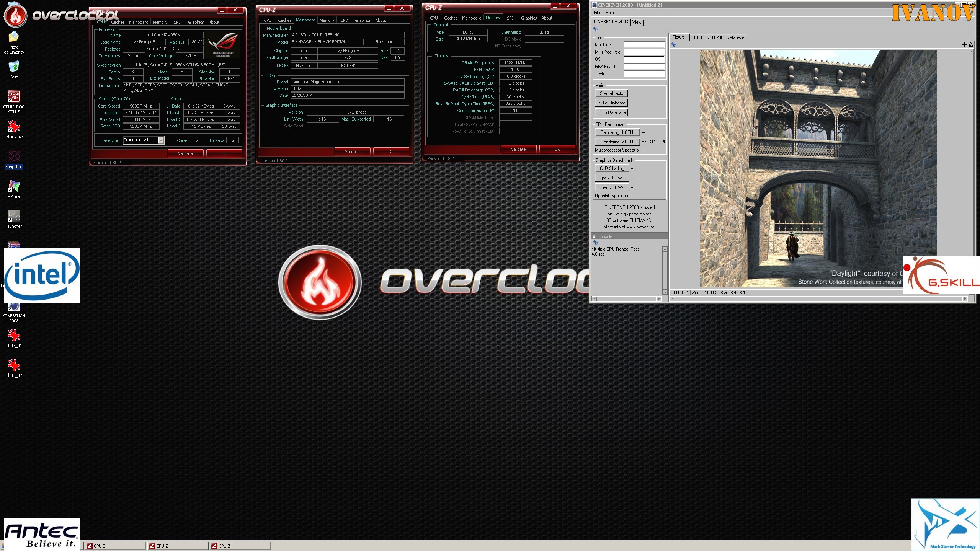The image size is (980, 551).
Task: Open Graphics tab in Mainboard CPU-Z window
Action: (x=363, y=20)
